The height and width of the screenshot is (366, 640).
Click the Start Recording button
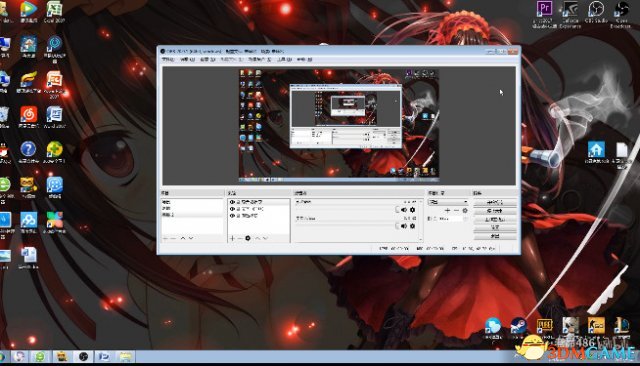click(495, 211)
